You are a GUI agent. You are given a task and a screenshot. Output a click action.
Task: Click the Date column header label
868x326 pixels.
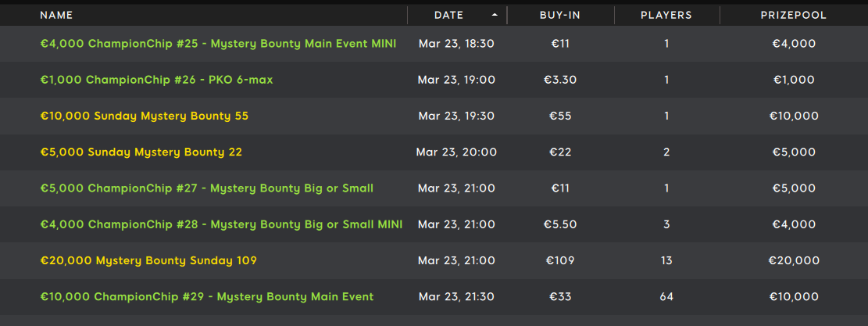[449, 16]
